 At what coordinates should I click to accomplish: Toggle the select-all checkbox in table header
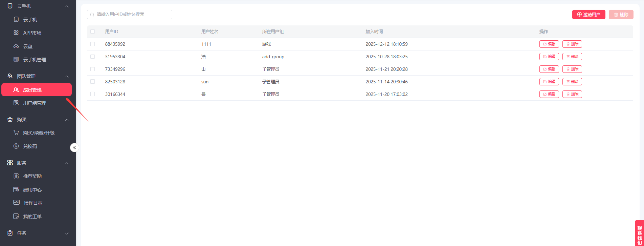coord(92,32)
